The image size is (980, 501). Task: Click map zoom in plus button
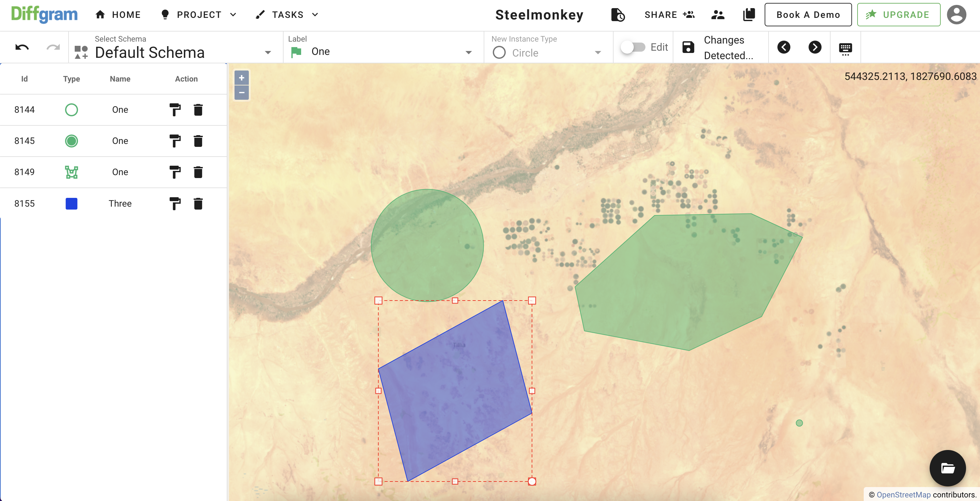pos(242,78)
